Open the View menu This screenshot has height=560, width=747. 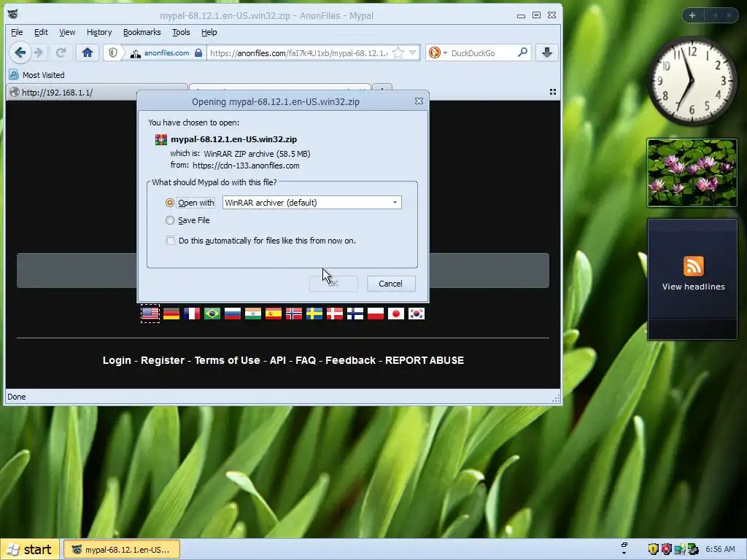[x=67, y=32]
